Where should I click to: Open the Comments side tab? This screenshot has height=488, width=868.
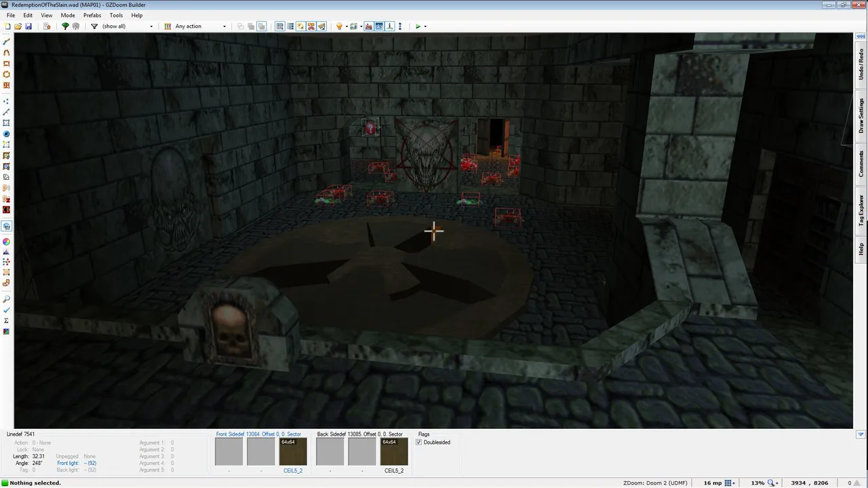click(x=861, y=163)
